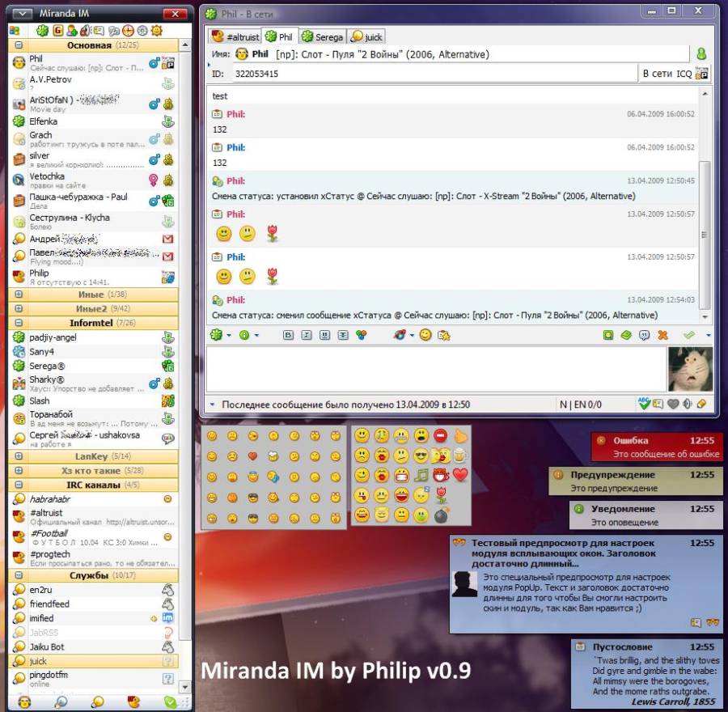Collapse the Основная contact group

point(19,45)
